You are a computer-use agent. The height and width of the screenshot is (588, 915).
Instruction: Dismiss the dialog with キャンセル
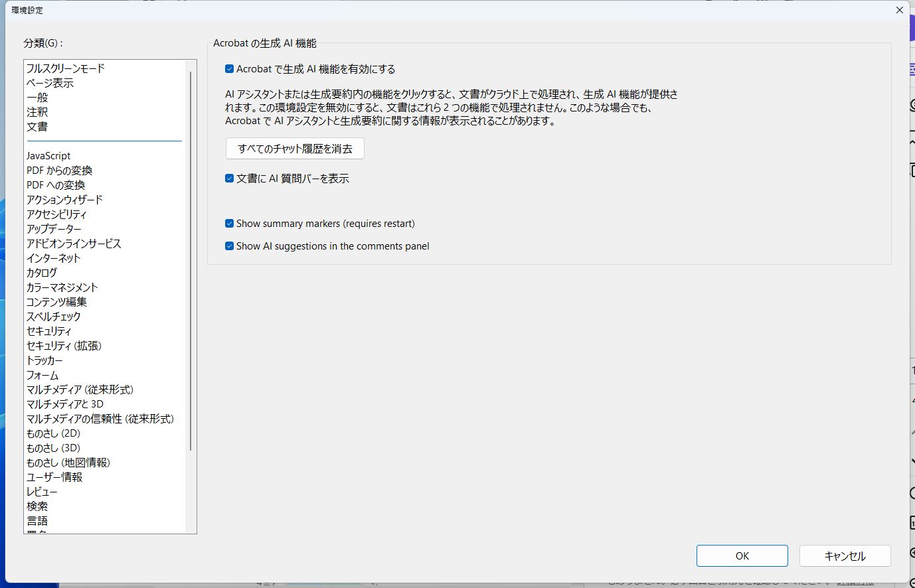845,556
